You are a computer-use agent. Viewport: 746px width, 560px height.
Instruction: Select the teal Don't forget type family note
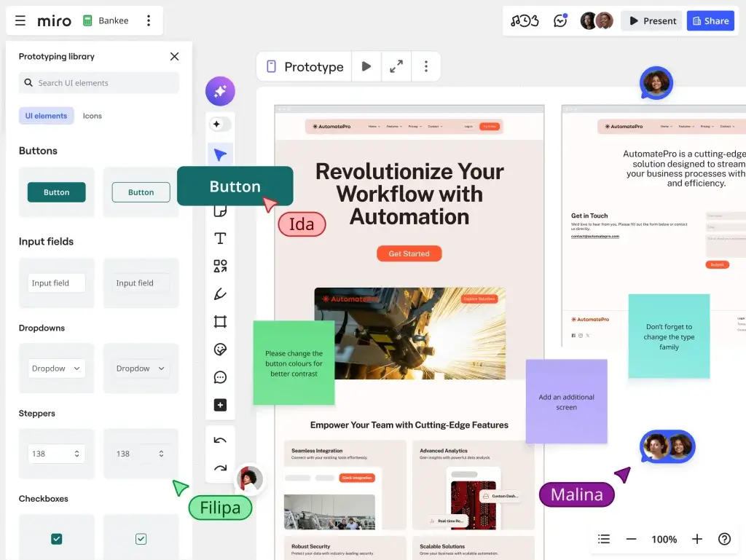669,336
